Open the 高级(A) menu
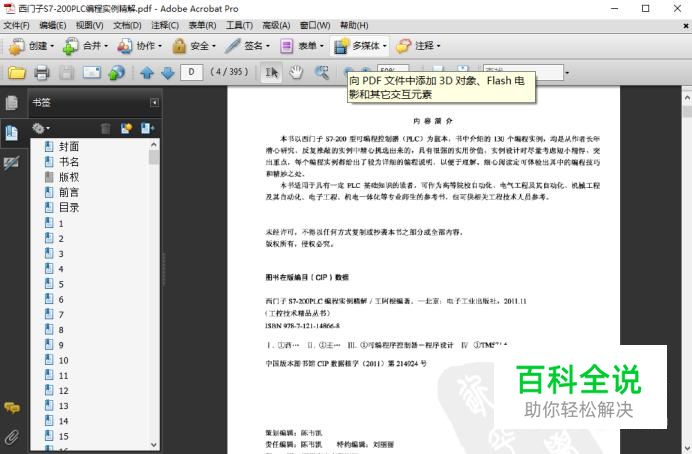Viewport: 692px width, 454px height. click(276, 26)
